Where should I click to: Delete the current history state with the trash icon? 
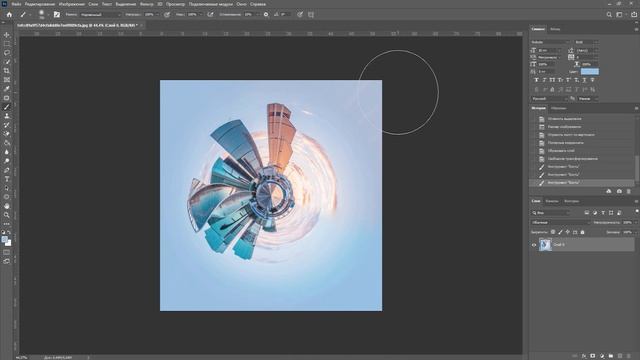point(629,191)
